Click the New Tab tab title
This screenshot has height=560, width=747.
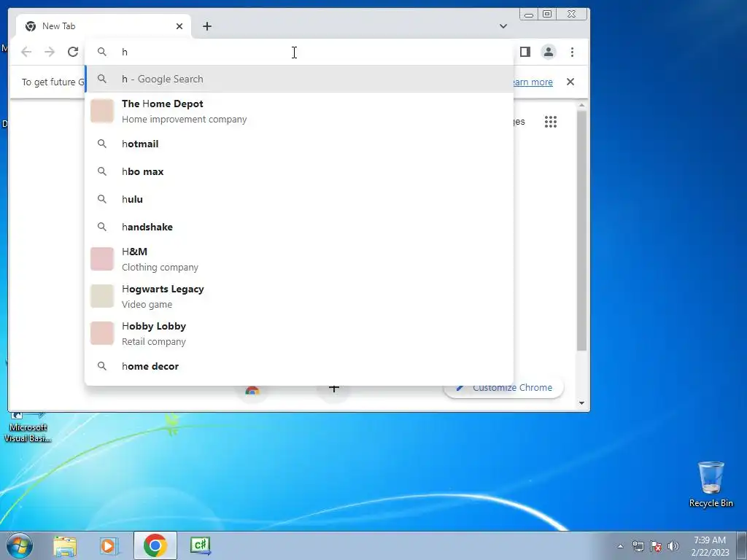[58, 26]
